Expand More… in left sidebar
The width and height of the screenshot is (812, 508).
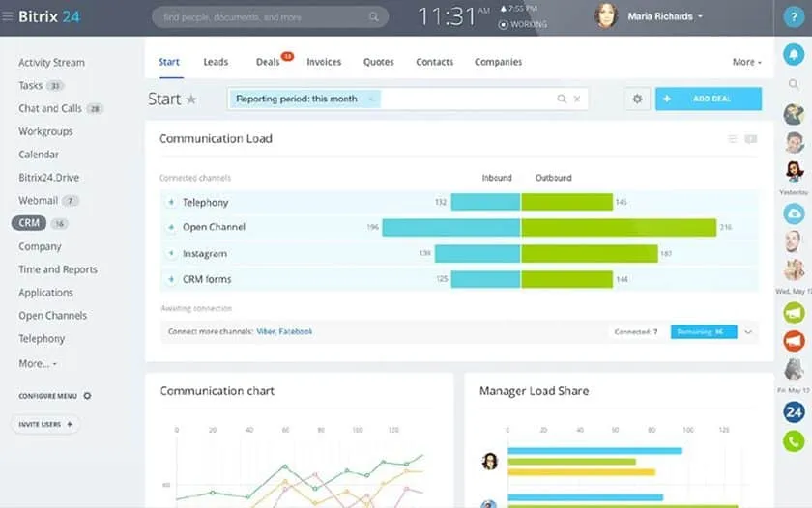(38, 364)
